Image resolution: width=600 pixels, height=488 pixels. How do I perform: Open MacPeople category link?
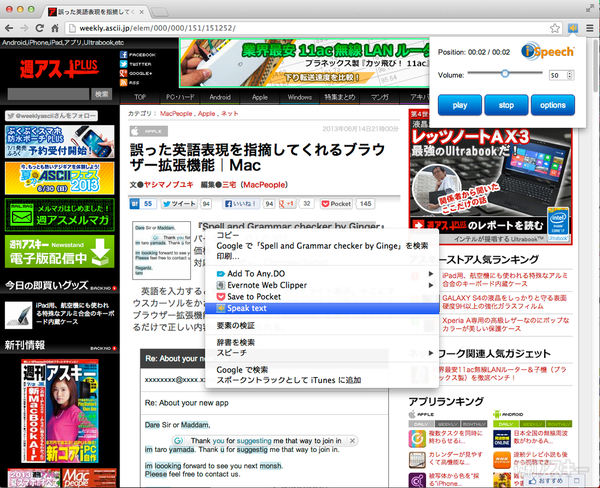click(x=176, y=114)
